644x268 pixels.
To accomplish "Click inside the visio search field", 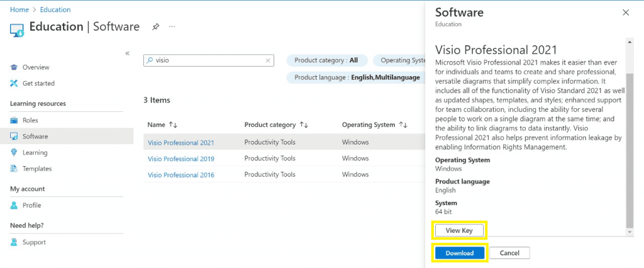I will [x=208, y=60].
